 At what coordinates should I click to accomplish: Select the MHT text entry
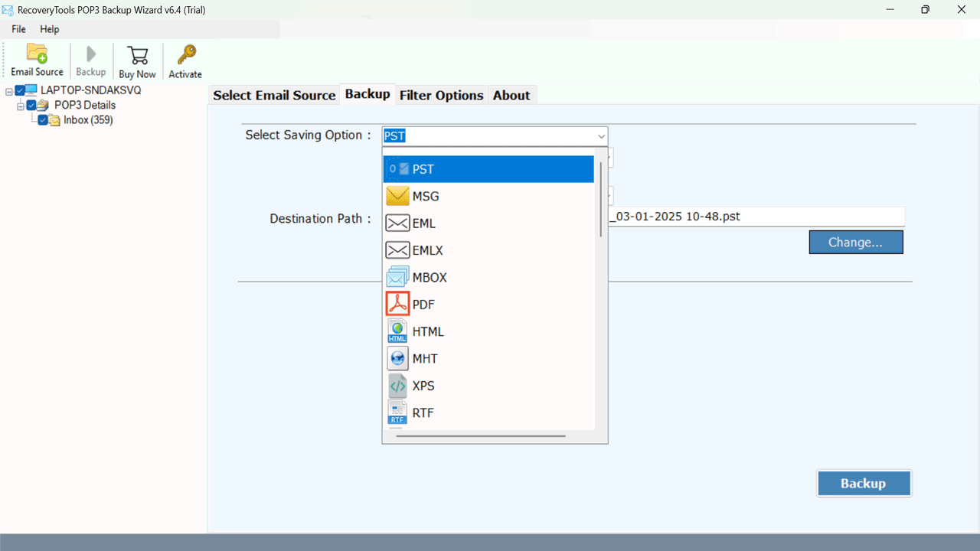coord(425,359)
